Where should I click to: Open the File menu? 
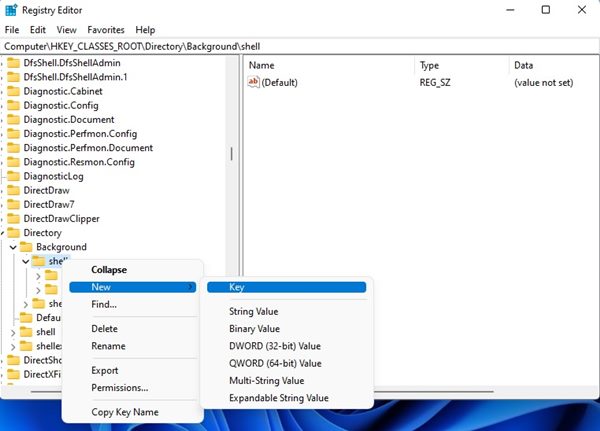coord(12,30)
